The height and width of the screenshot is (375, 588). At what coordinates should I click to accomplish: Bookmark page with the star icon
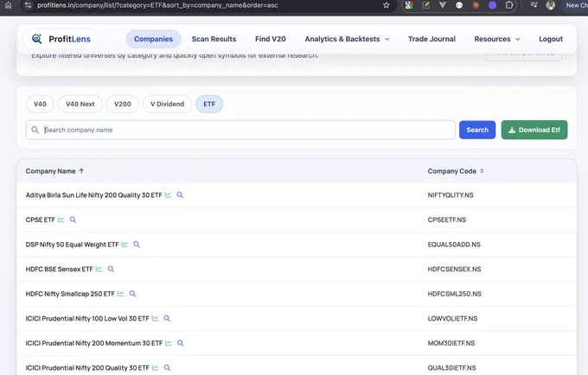387,5
